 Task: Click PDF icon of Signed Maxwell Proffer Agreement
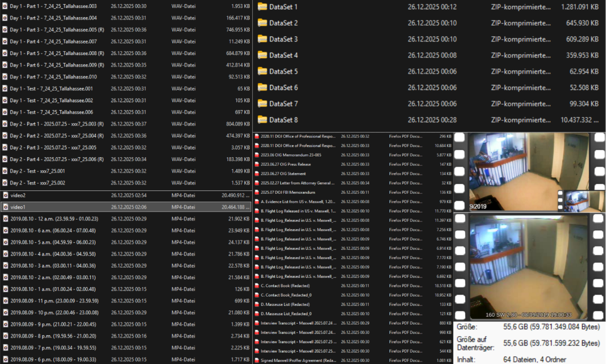[x=257, y=360]
